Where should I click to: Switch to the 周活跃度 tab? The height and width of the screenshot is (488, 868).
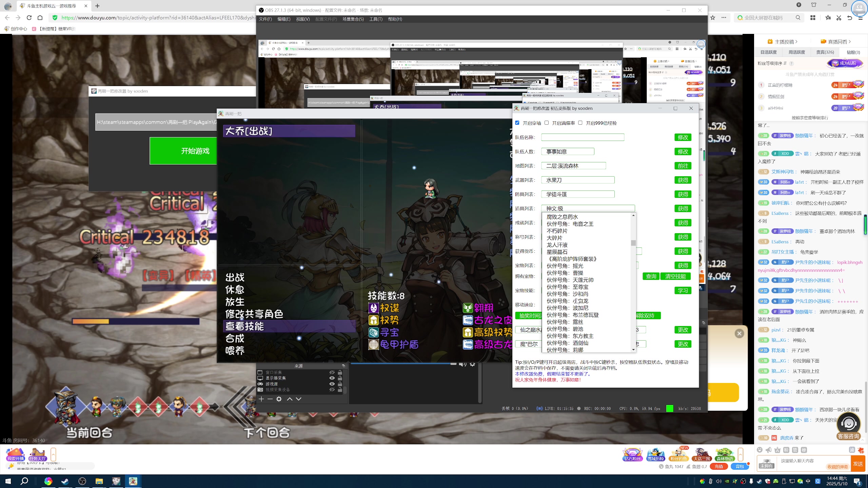click(x=796, y=52)
